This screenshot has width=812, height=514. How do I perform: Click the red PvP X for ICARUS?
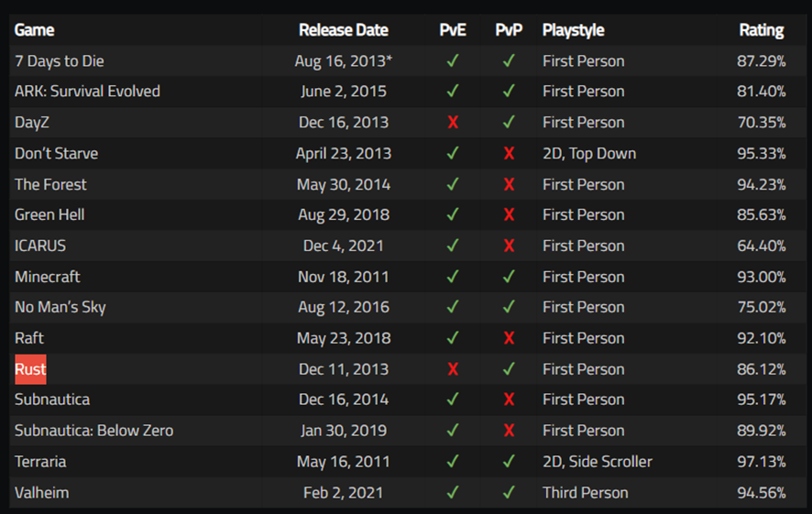[509, 246]
